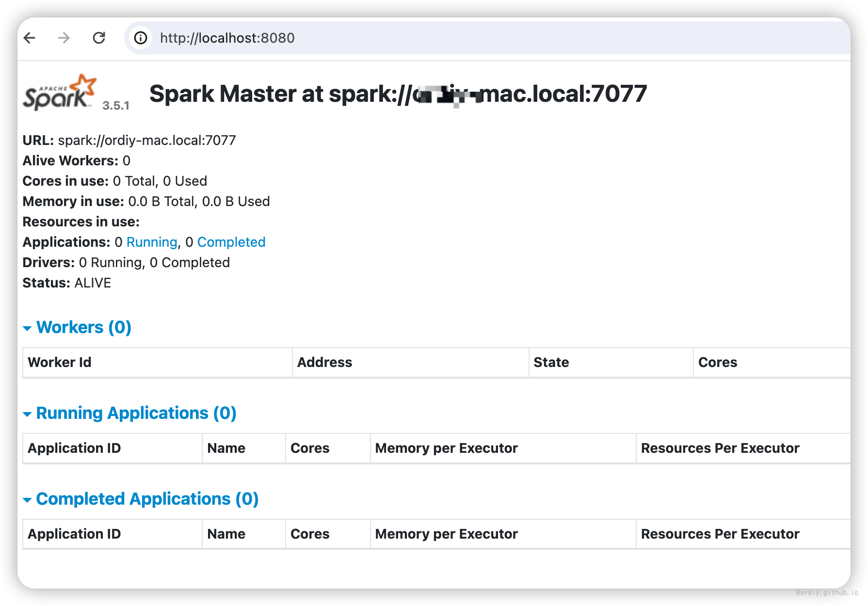Screen dimensions: 868x606
Task: Click the Alive Workers: 0 line
Action: pyautogui.click(x=77, y=160)
